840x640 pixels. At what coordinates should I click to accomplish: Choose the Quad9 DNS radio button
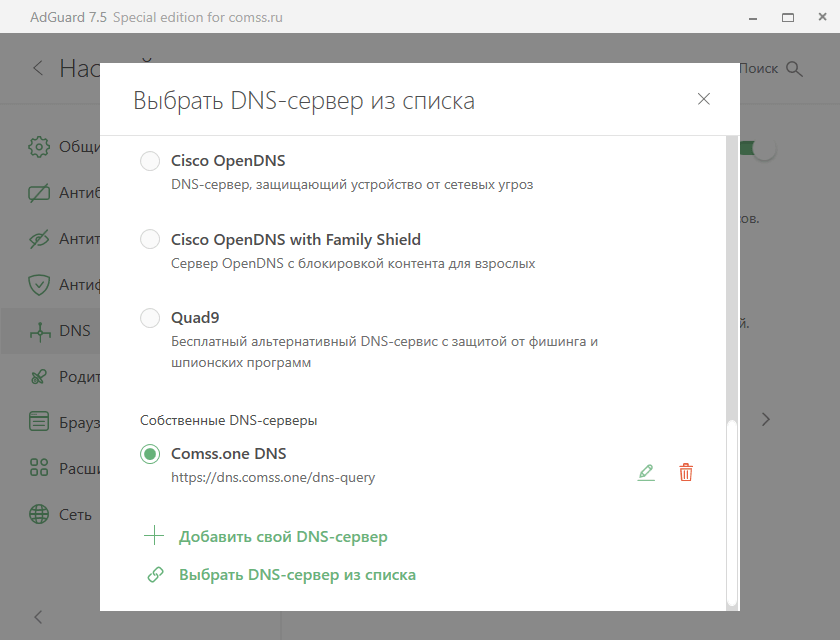[150, 318]
